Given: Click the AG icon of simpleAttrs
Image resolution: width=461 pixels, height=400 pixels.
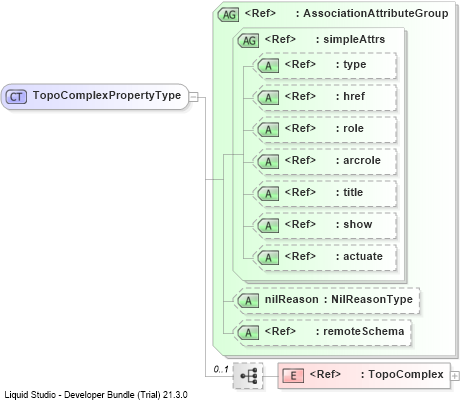Looking at the screenshot, I should (x=248, y=40).
